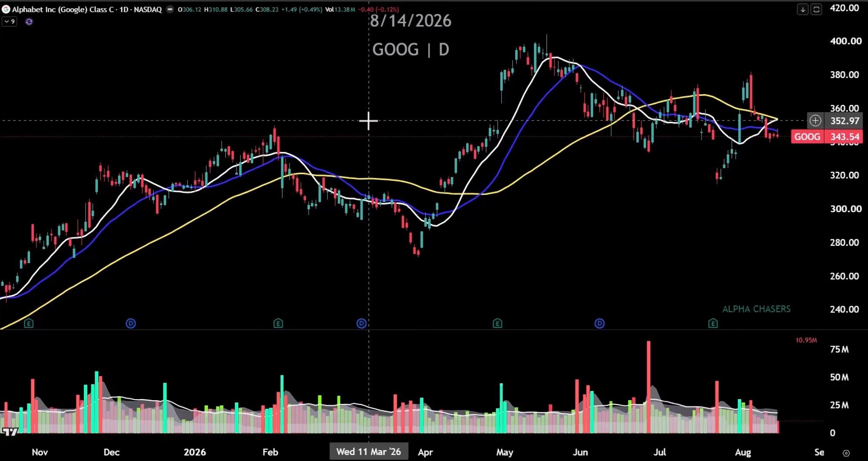Click the Dec label on time axis

[112, 452]
